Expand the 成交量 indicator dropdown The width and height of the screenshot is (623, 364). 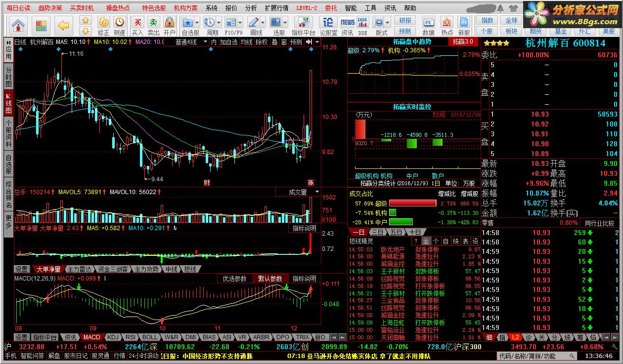317,192
